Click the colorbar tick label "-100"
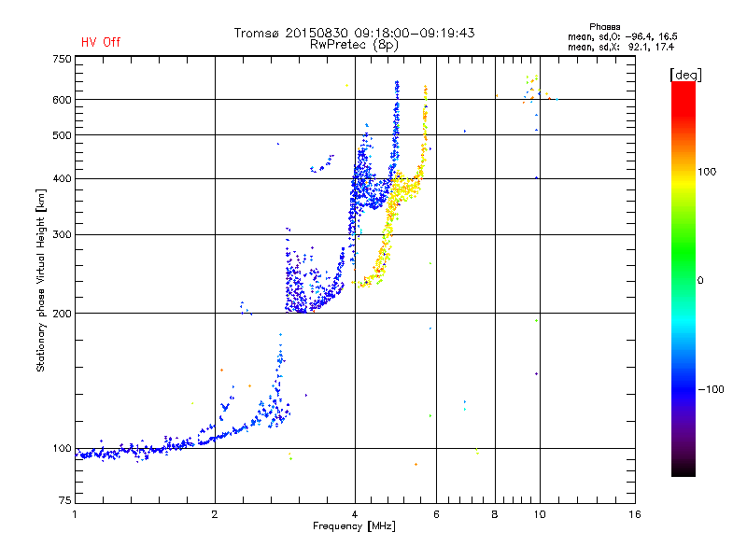Screen dimensions: 747x560 [711, 389]
